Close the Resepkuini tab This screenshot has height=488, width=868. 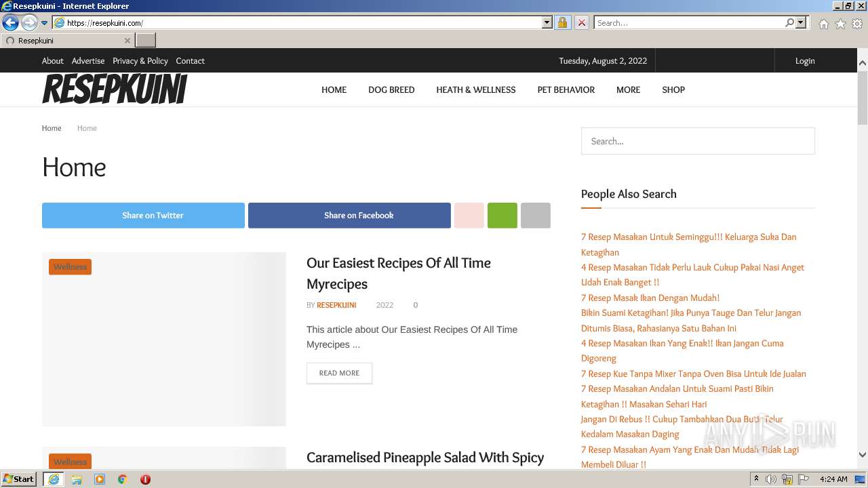[127, 41]
